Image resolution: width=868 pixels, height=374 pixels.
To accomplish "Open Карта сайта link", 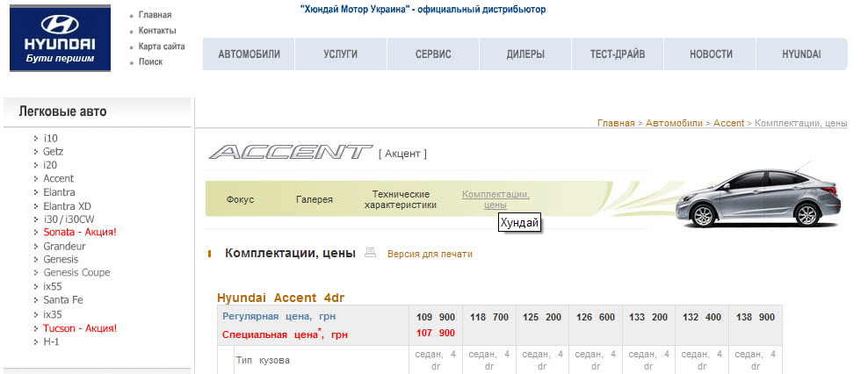I will click(x=162, y=47).
